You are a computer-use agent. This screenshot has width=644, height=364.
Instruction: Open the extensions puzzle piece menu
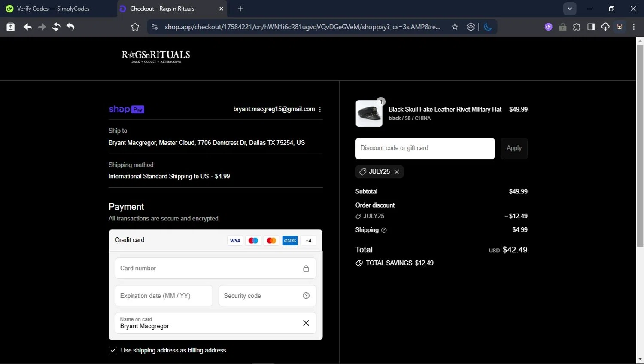tap(577, 27)
